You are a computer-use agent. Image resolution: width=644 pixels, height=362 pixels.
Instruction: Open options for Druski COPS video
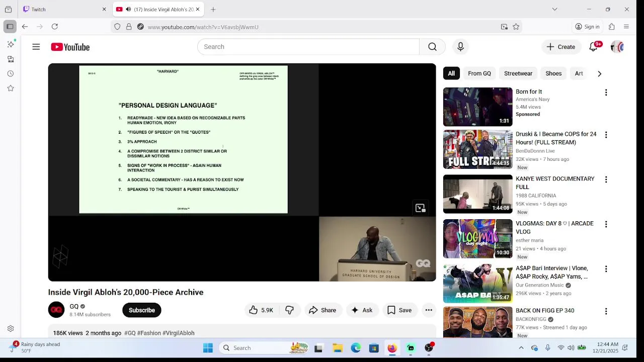[x=606, y=135]
